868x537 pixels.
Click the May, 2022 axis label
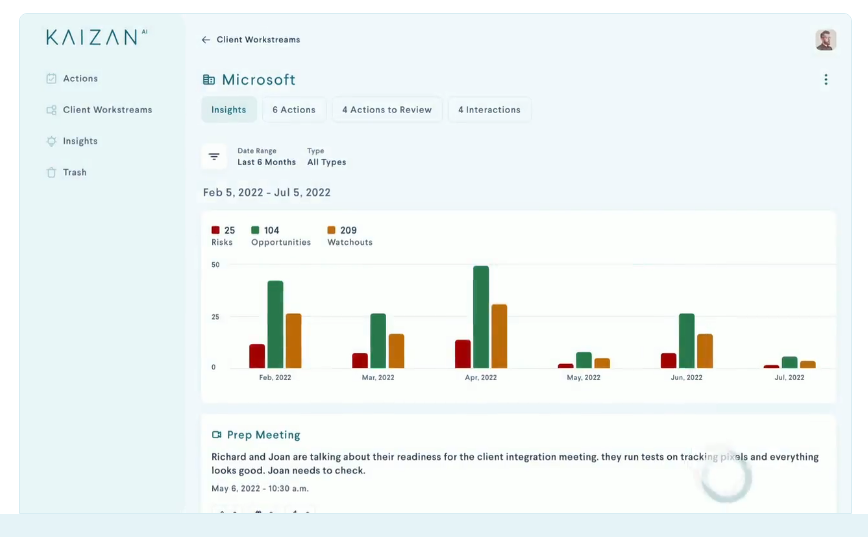(x=583, y=378)
